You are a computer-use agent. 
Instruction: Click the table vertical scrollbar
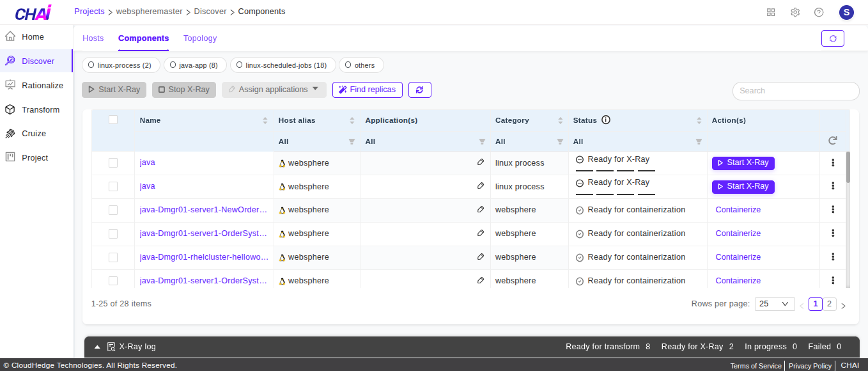click(848, 168)
